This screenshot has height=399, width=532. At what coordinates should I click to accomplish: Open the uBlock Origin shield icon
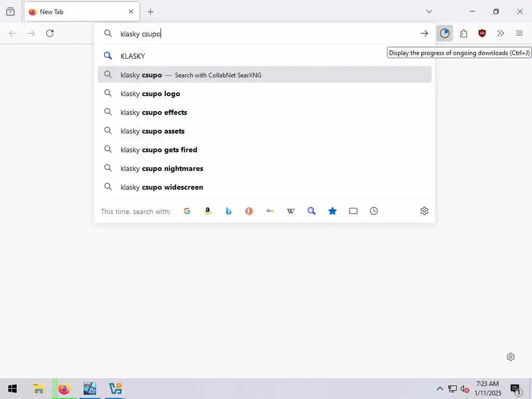[482, 33]
